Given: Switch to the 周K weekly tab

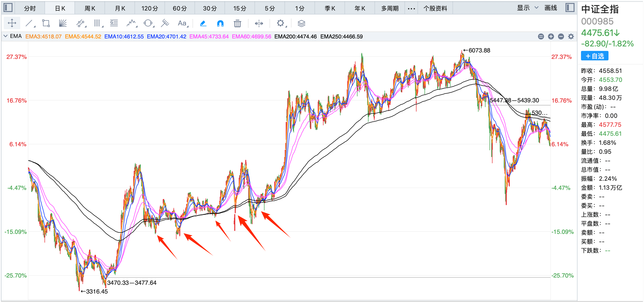Looking at the screenshot, I should [90, 8].
